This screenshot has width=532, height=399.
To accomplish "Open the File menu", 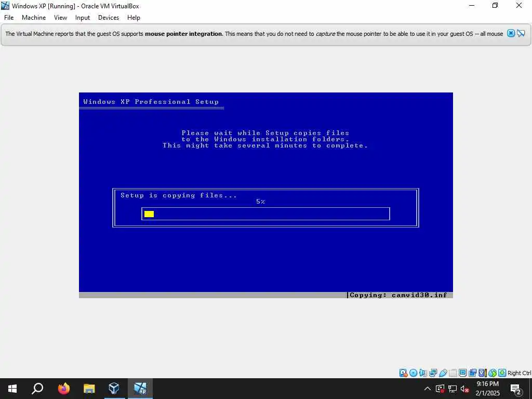I will [9, 18].
